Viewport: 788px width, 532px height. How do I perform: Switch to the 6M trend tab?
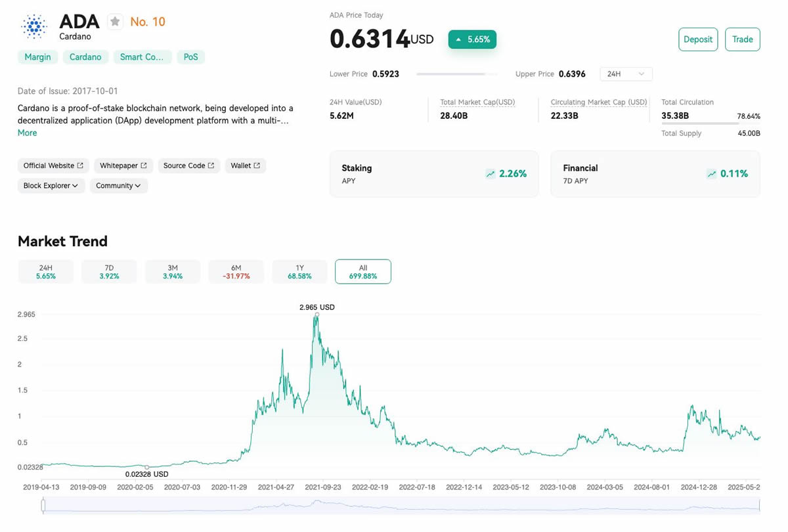click(x=236, y=272)
